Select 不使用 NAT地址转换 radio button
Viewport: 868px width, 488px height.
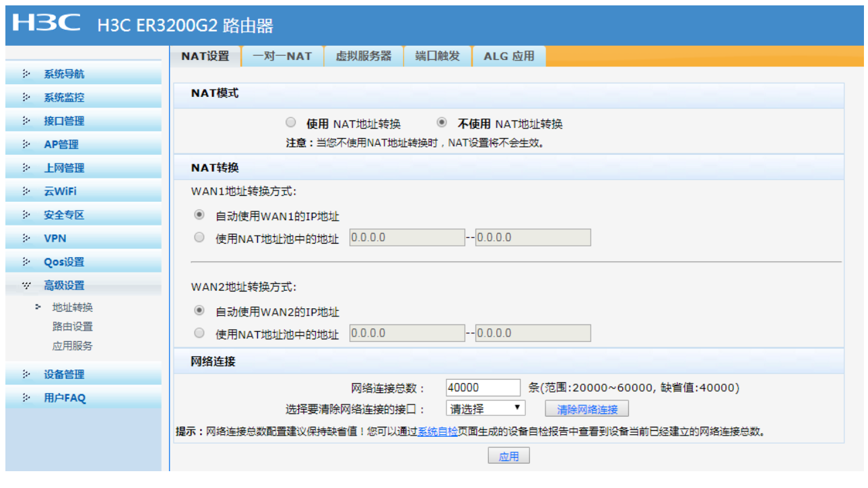pos(442,123)
